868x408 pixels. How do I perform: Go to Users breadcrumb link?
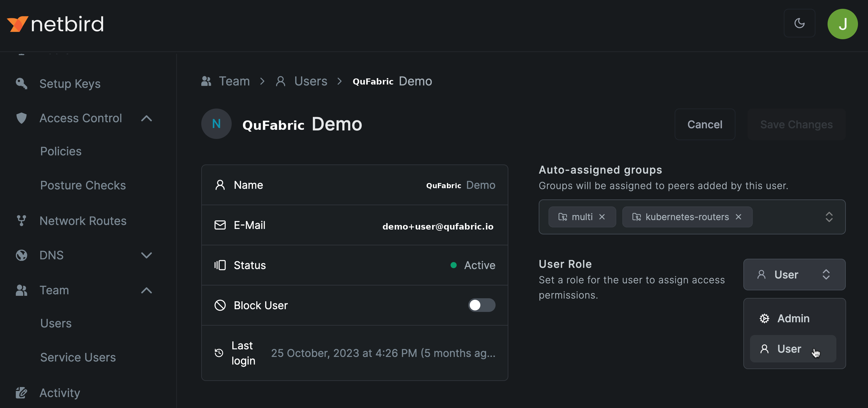pos(310,81)
